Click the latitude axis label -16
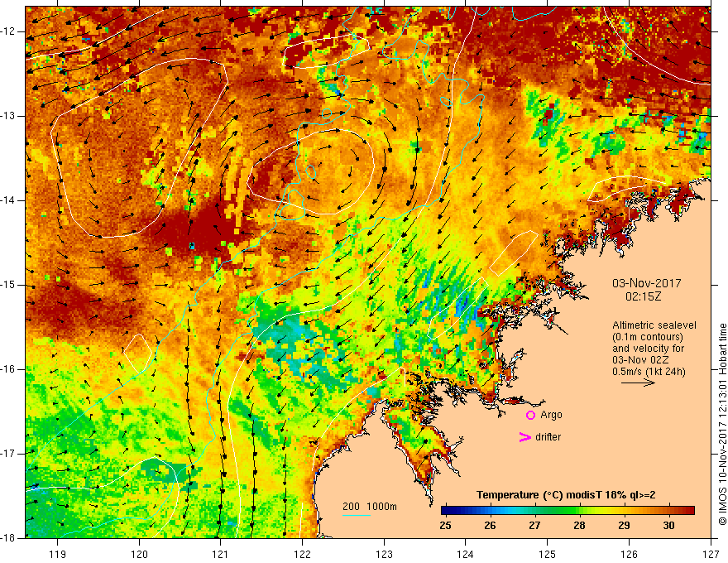The width and height of the screenshot is (728, 563). pyautogui.click(x=9, y=369)
